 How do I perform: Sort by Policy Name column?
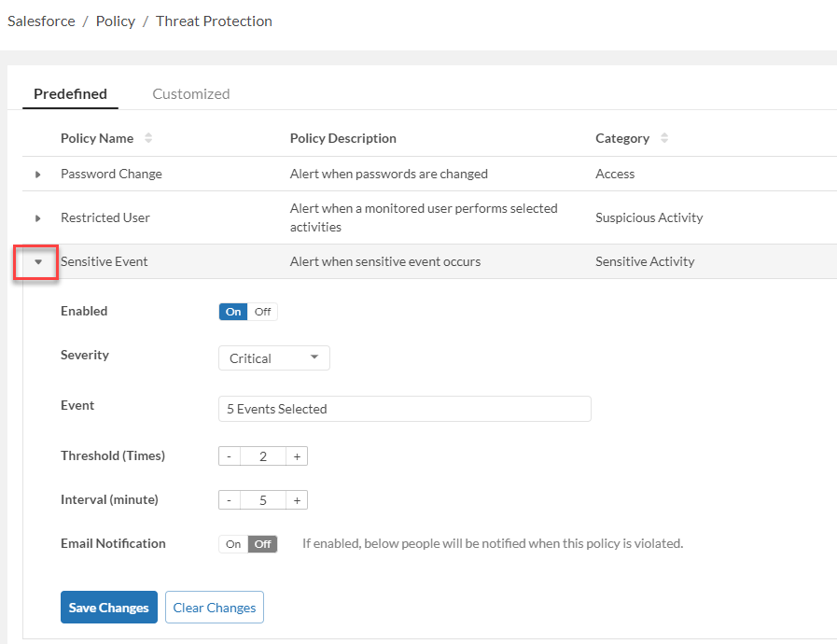pyautogui.click(x=148, y=138)
